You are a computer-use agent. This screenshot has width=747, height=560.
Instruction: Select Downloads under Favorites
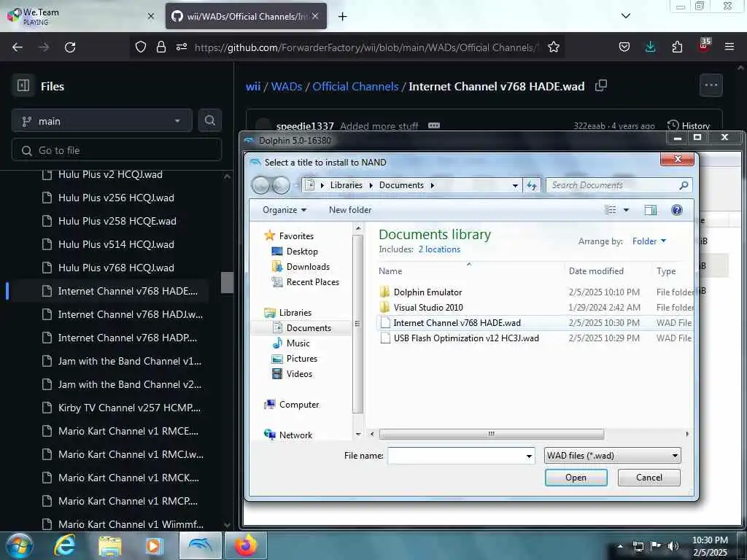300,267
